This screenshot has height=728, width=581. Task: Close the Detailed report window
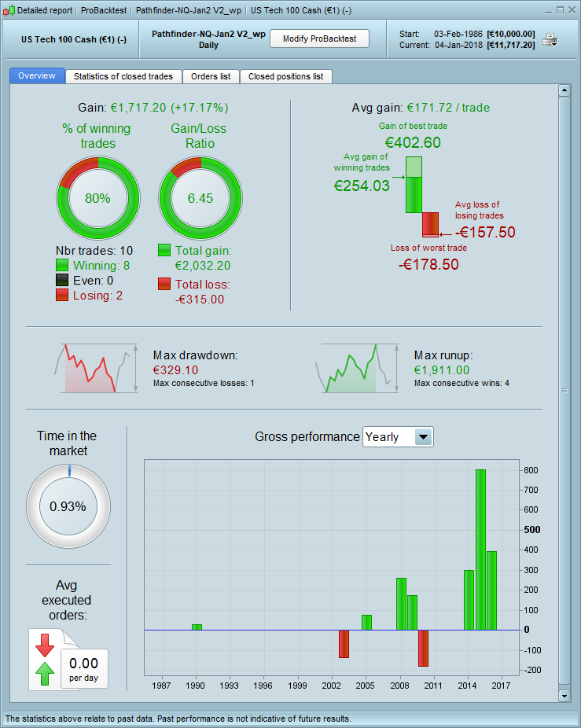(572, 10)
